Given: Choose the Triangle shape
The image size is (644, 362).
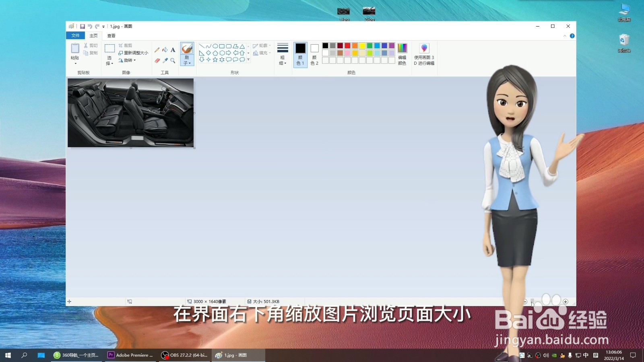Looking at the screenshot, I should [x=242, y=46].
